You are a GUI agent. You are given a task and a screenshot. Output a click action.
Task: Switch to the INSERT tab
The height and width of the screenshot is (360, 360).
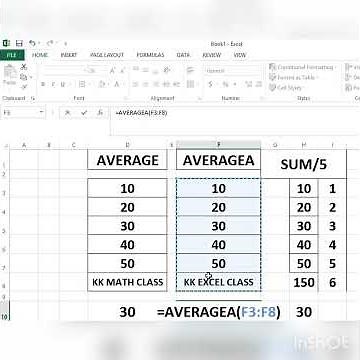[x=69, y=55]
